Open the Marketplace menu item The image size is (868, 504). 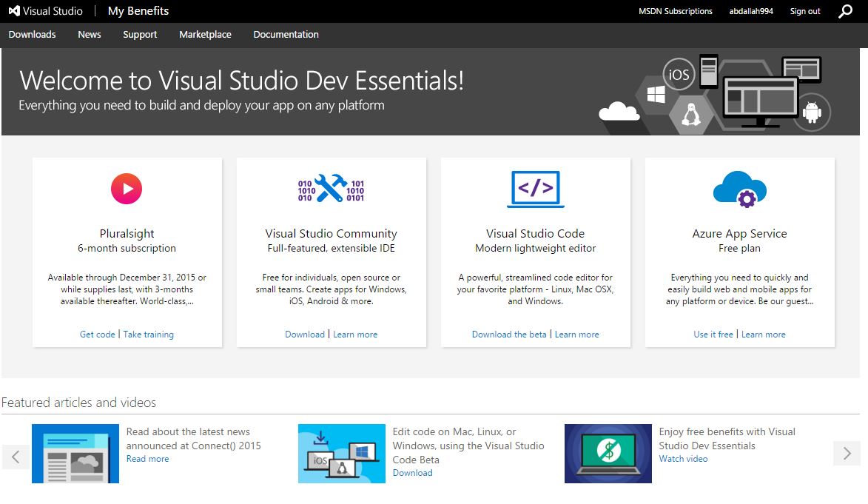click(x=206, y=34)
